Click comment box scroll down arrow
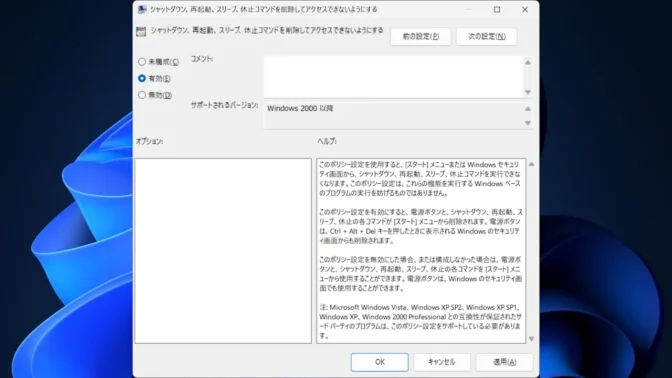 (528, 92)
